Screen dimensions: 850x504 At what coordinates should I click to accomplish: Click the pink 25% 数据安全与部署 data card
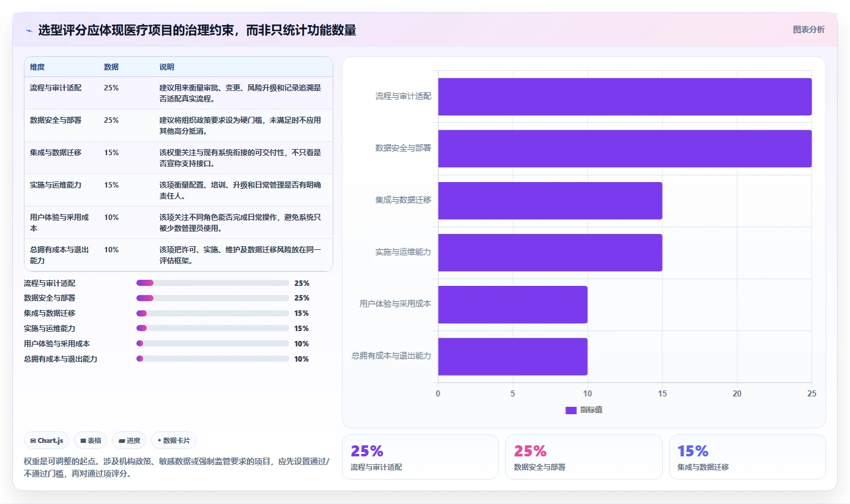583,457
